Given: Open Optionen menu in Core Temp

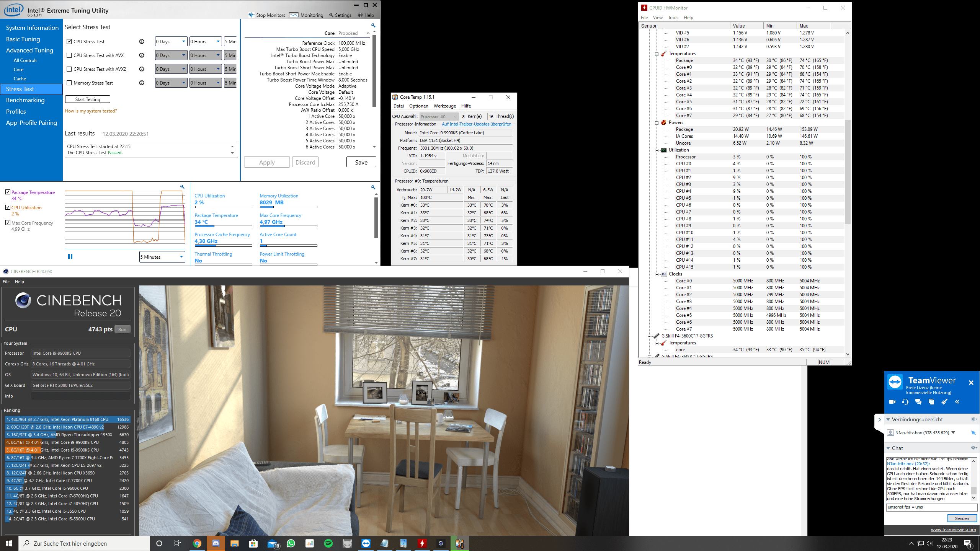Looking at the screenshot, I should (x=418, y=106).
